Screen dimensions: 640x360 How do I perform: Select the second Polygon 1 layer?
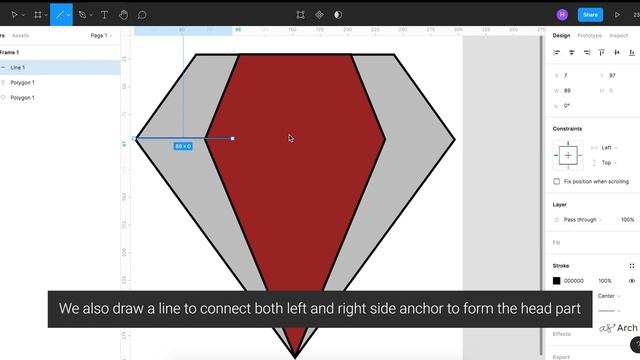(60, 98)
